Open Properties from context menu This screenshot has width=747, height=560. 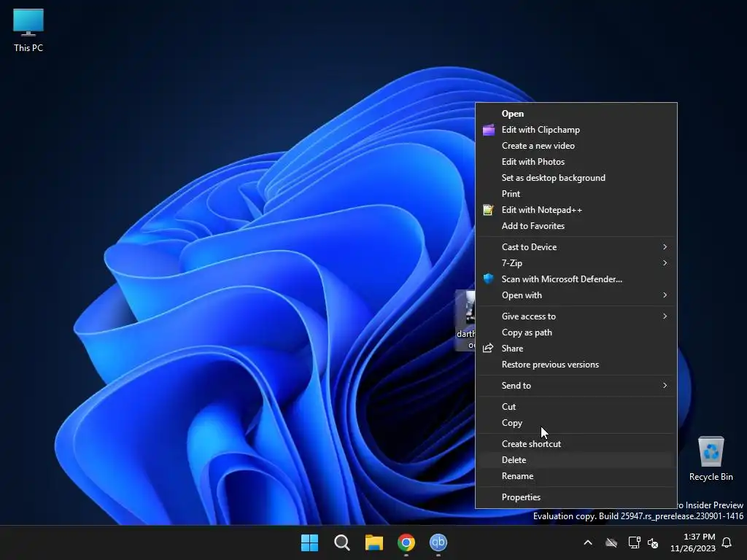(x=576, y=497)
